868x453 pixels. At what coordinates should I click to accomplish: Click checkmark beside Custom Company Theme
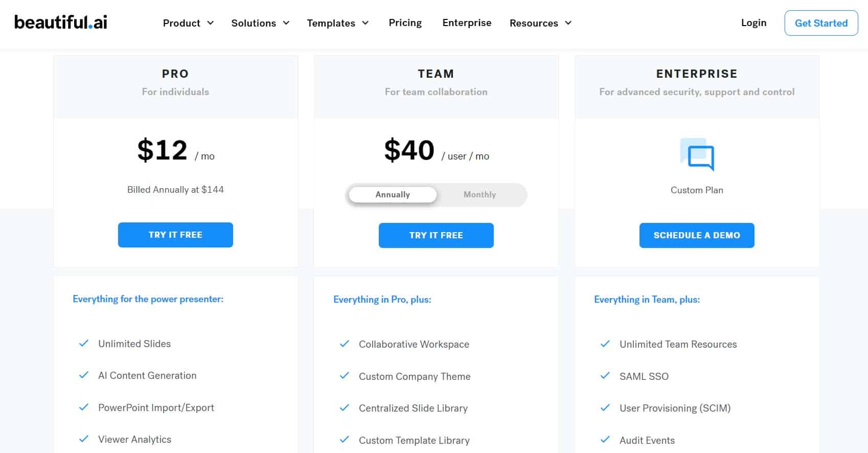pyautogui.click(x=345, y=376)
